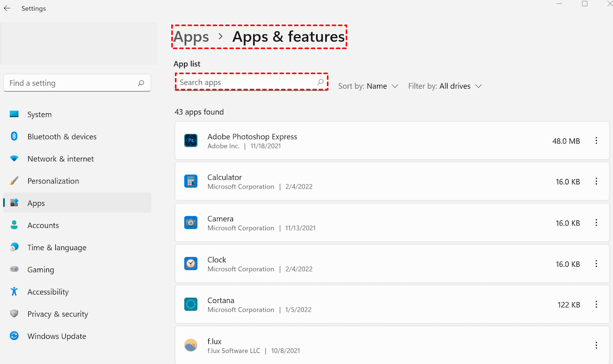Click the Calculator app icon
This screenshot has width=613, height=364.
pyautogui.click(x=191, y=181)
